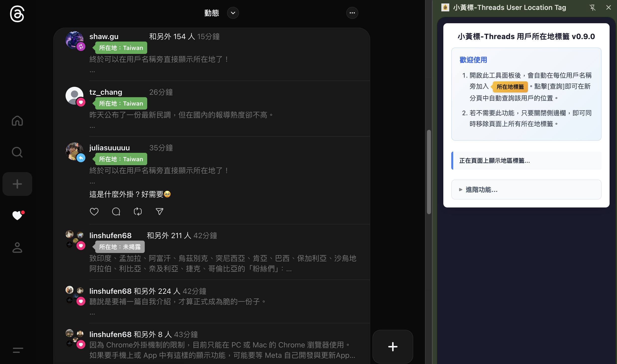The height and width of the screenshot is (364, 617).
Task: Open the sidebar More menu lines icon
Action: pyautogui.click(x=18, y=350)
